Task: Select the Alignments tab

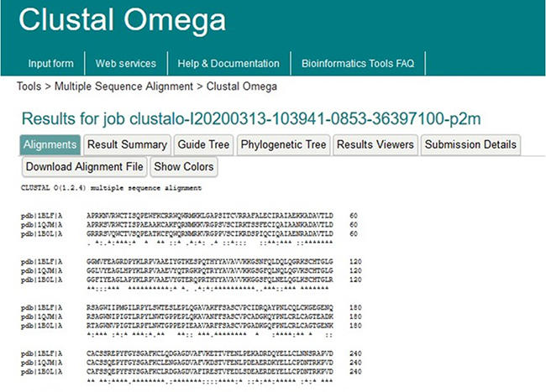Action: [x=50, y=144]
